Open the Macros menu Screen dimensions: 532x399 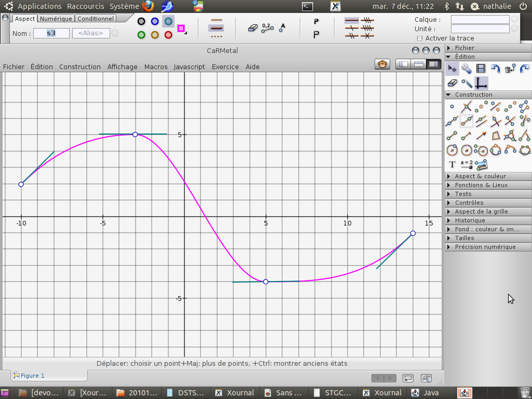(156, 66)
